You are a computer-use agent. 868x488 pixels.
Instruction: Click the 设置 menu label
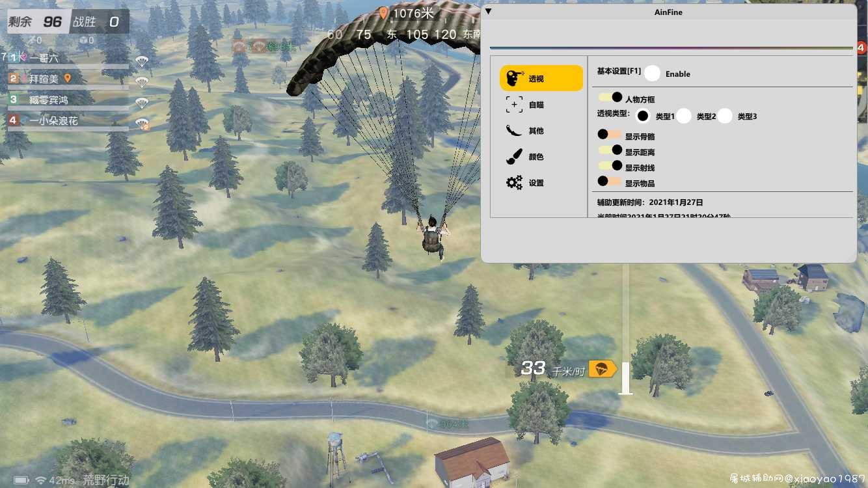click(536, 183)
